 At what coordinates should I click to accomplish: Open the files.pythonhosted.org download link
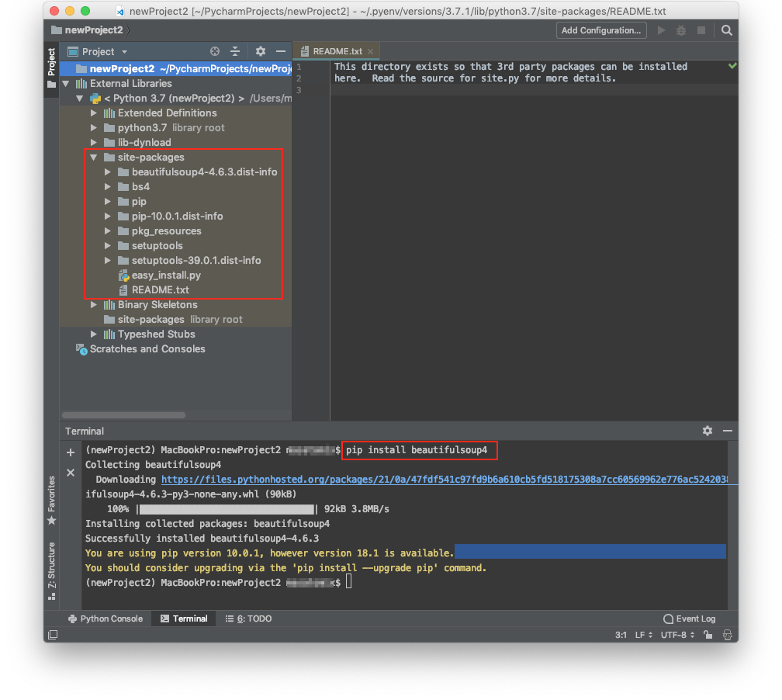(445, 480)
